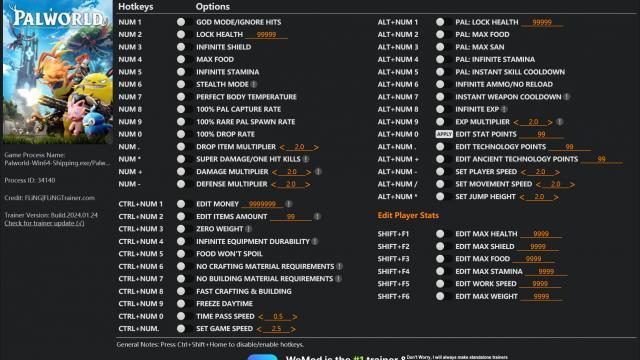640x360 pixels.
Task: Click 'Trainer Version: Build.2024.01.24' text
Action: [51, 215]
